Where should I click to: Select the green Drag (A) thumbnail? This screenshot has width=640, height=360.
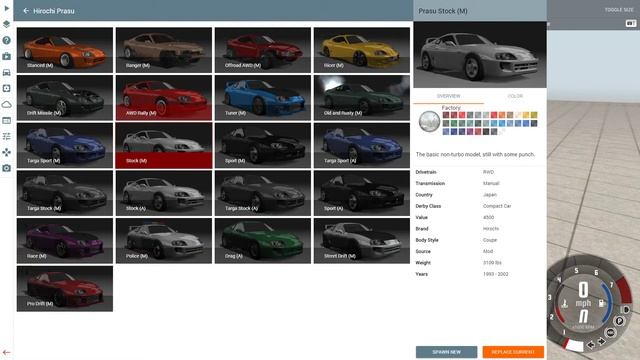(x=263, y=241)
